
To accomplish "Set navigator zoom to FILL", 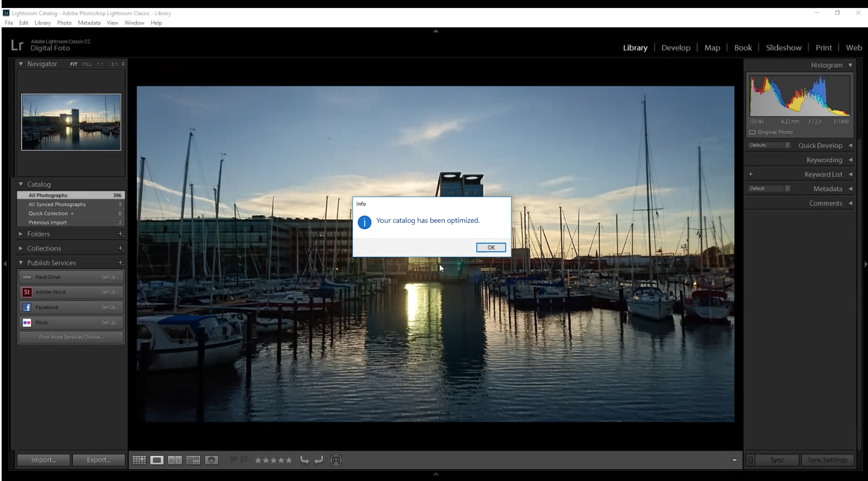I will point(87,64).
